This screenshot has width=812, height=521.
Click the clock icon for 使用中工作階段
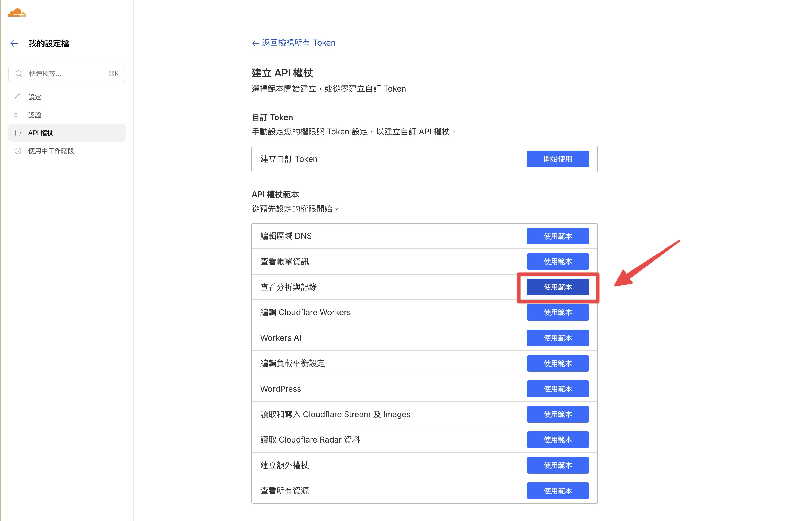pyautogui.click(x=18, y=151)
